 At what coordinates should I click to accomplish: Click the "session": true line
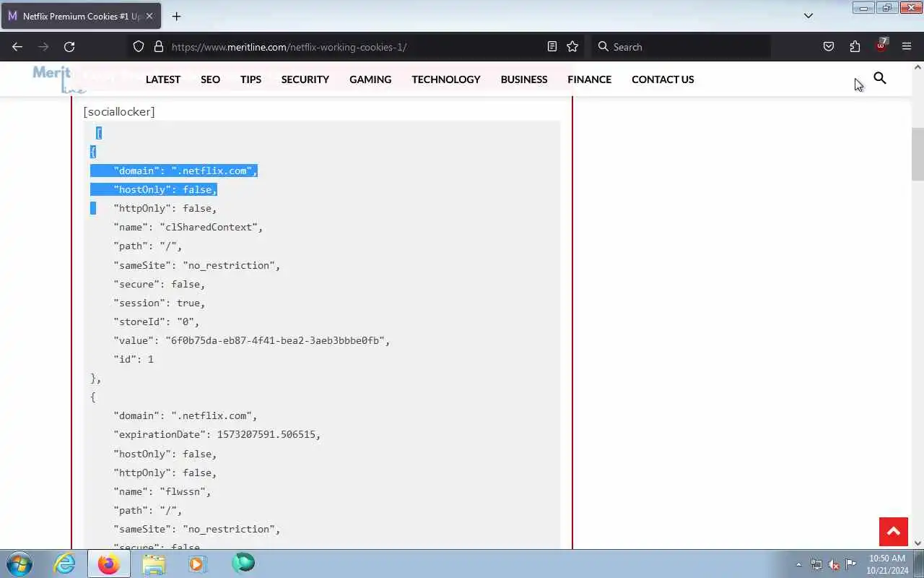click(x=160, y=303)
